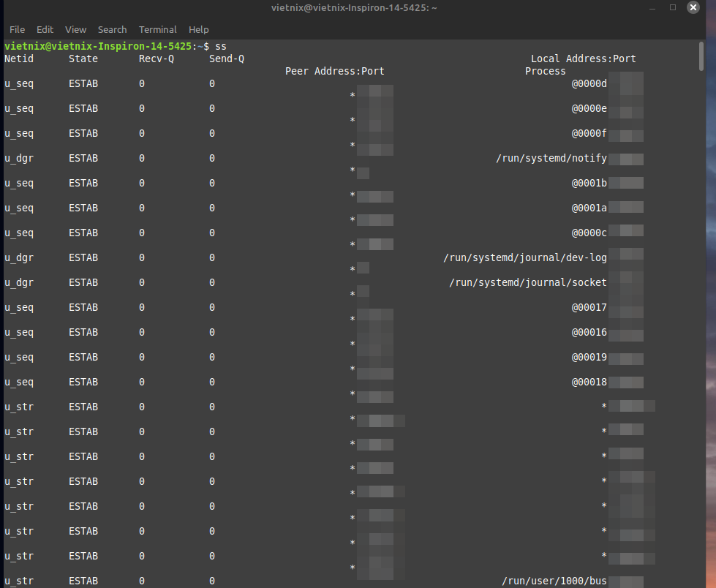Click ESTAB in the @00018 row

(83, 382)
